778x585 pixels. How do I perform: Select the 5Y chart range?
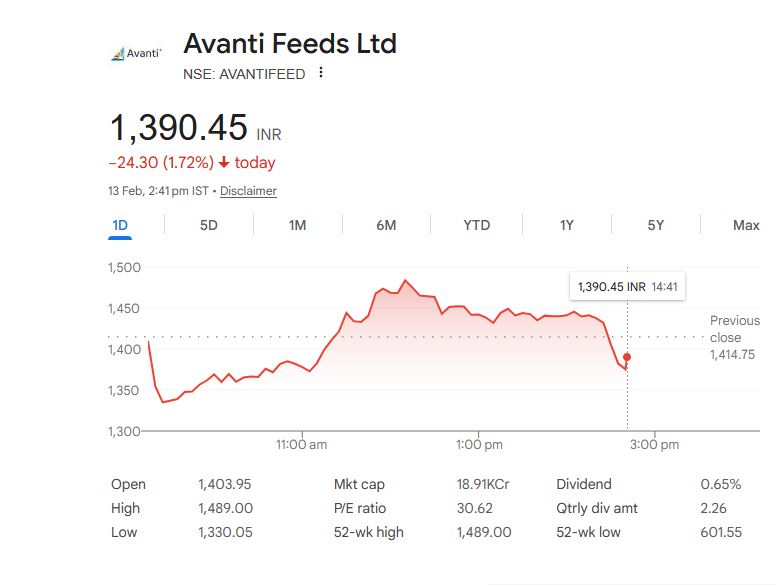point(655,225)
